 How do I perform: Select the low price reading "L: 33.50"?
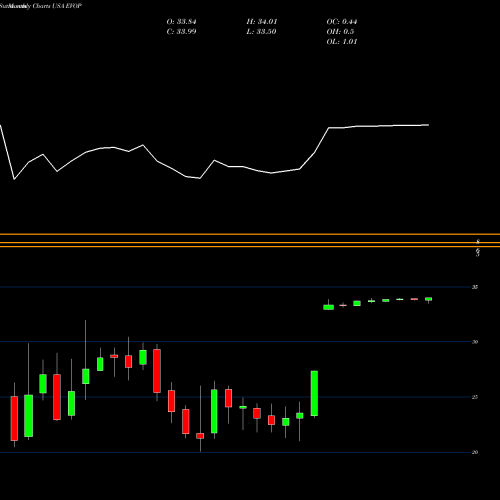261,32
